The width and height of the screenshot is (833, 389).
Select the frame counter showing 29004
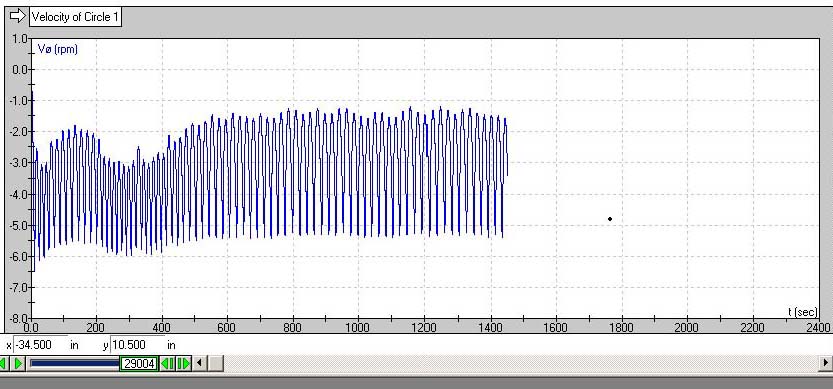(x=139, y=363)
